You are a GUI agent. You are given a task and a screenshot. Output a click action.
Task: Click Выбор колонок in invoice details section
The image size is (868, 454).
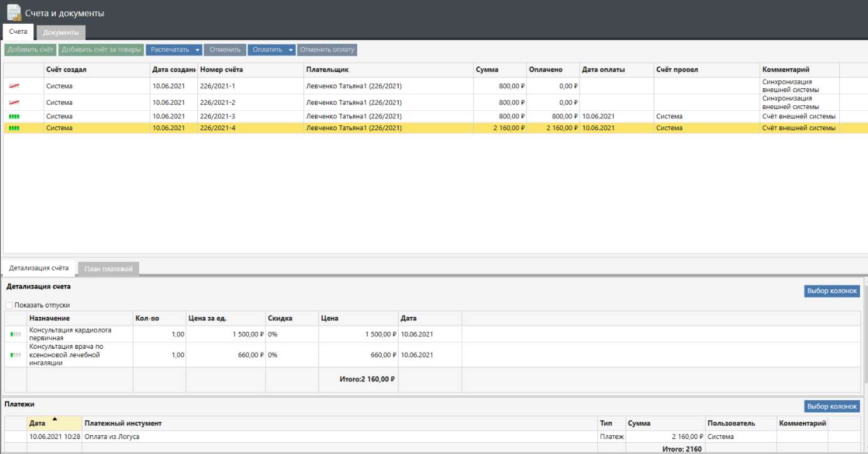[832, 291]
